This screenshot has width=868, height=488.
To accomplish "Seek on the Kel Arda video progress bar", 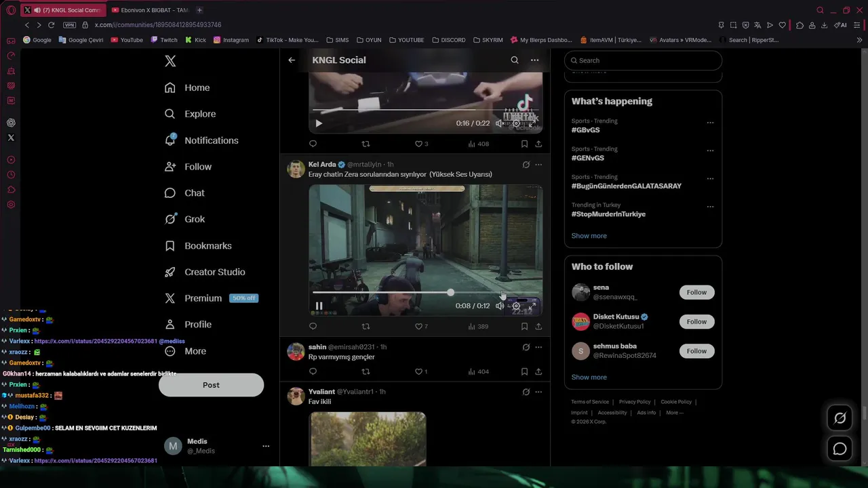I will point(426,293).
